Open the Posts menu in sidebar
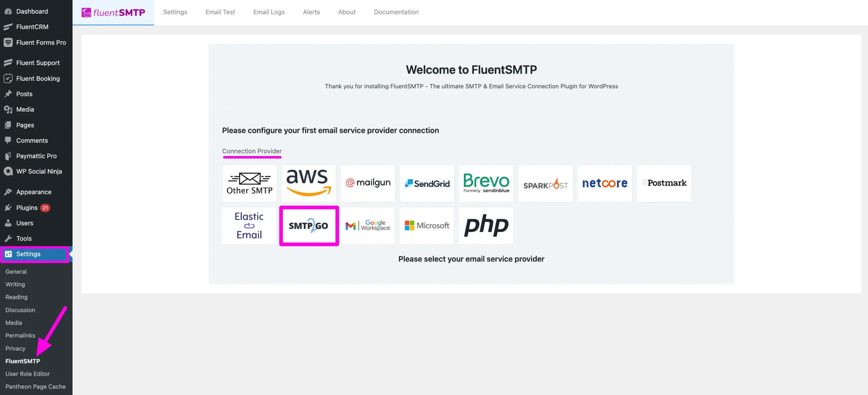 (36, 94)
